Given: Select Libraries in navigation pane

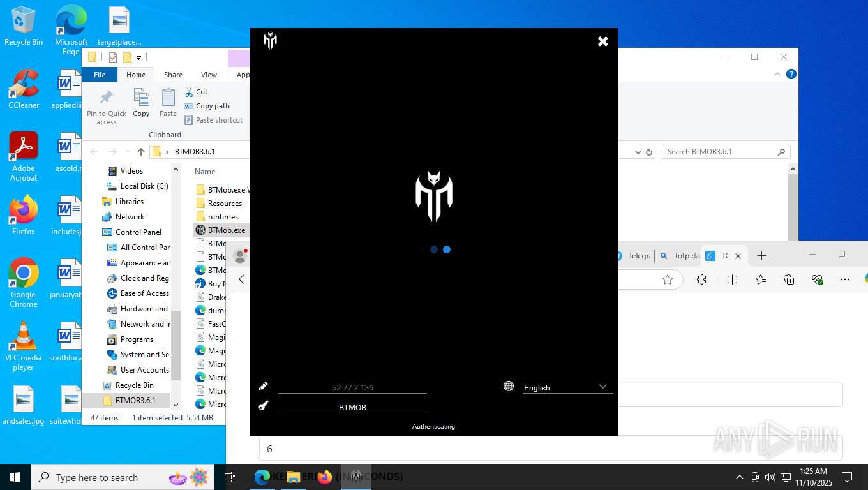Looking at the screenshot, I should click(123, 202).
